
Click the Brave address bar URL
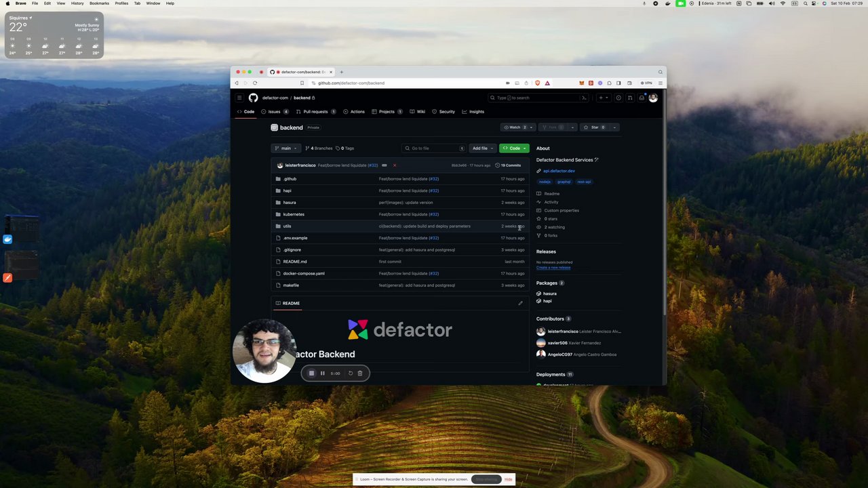(x=351, y=83)
